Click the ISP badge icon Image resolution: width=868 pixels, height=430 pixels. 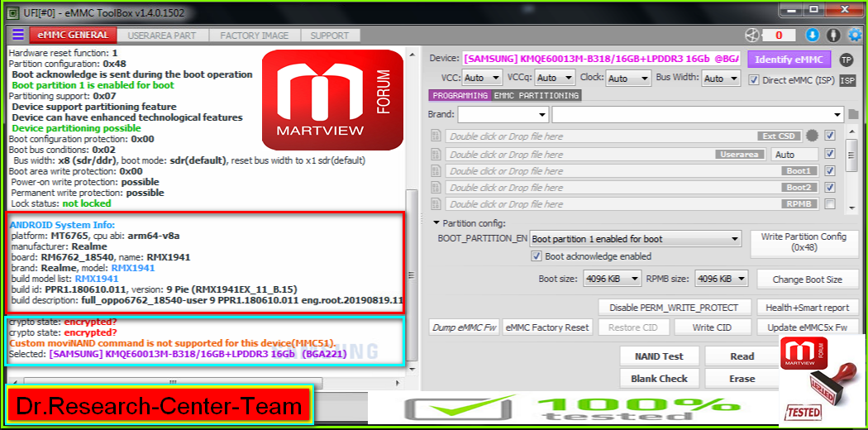[847, 80]
